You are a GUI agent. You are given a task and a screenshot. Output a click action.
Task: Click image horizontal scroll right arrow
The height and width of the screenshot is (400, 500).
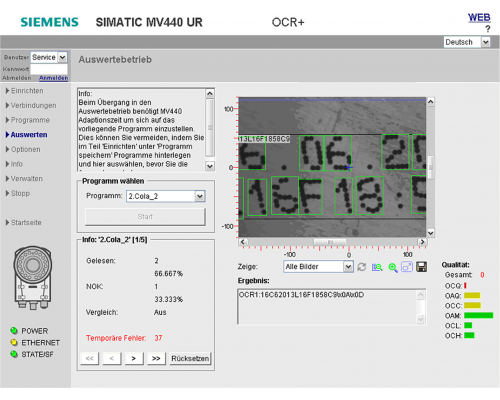(422, 242)
